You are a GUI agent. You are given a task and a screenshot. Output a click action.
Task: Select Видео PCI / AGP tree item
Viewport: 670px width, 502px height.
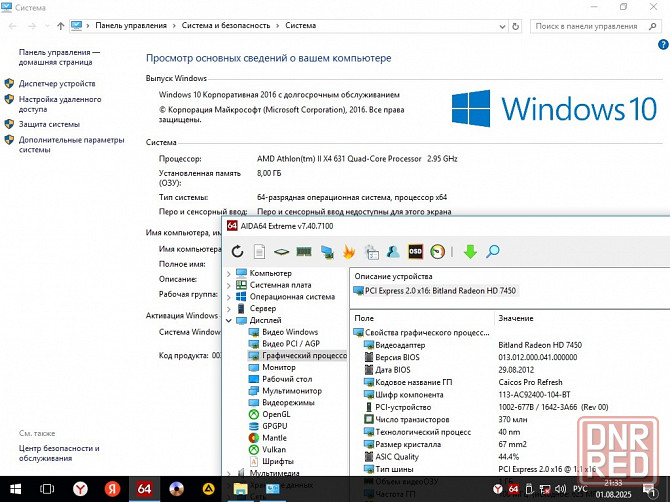[291, 343]
